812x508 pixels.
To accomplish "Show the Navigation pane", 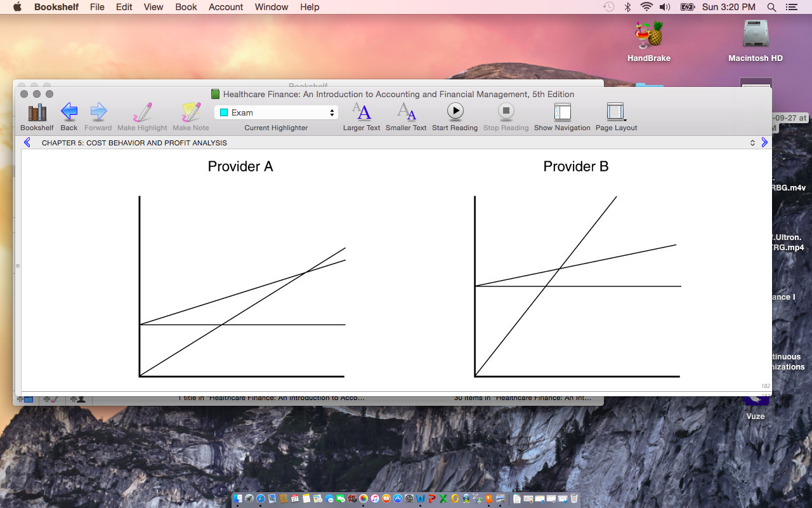I will pos(562,113).
